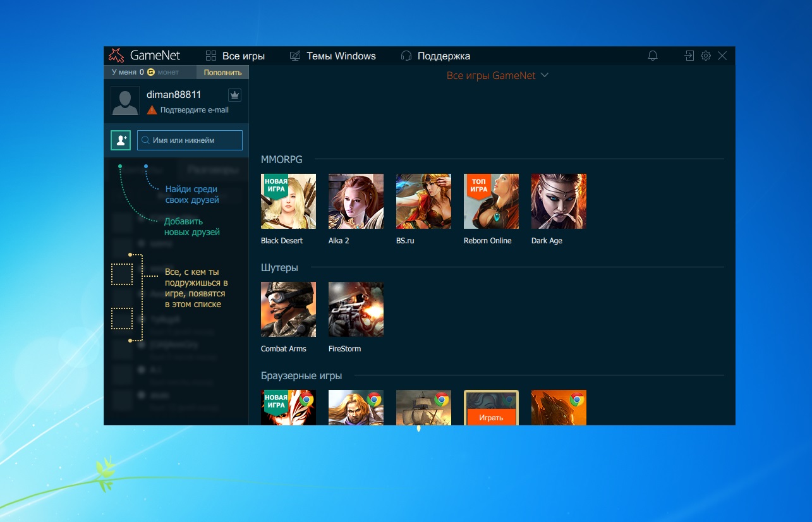The height and width of the screenshot is (522, 812).
Task: Click the Пополнить top-up button
Action: pos(222,73)
